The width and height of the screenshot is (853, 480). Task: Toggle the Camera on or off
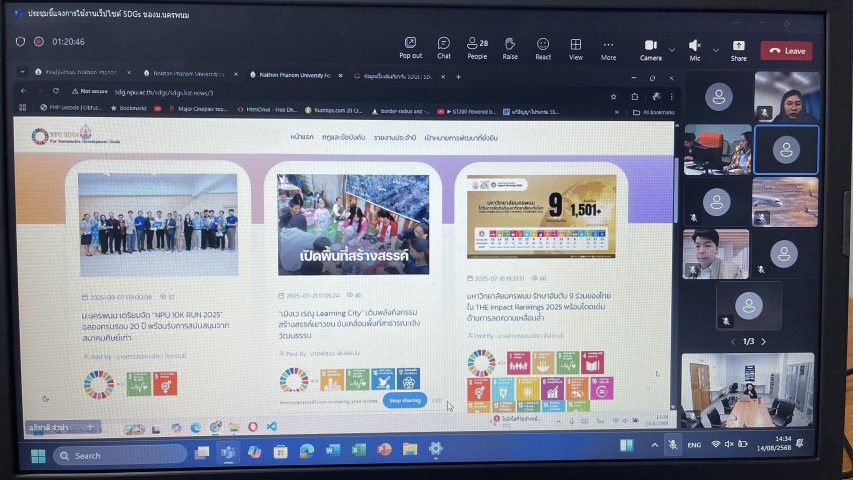650,49
